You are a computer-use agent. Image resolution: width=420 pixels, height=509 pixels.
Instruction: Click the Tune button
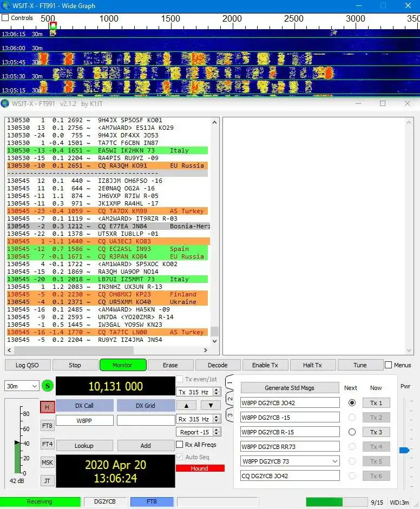[360, 365]
